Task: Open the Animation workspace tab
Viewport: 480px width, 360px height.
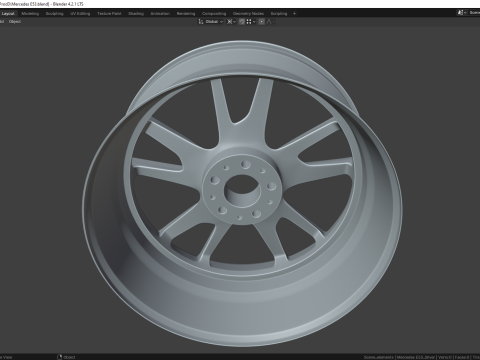Action: point(160,14)
